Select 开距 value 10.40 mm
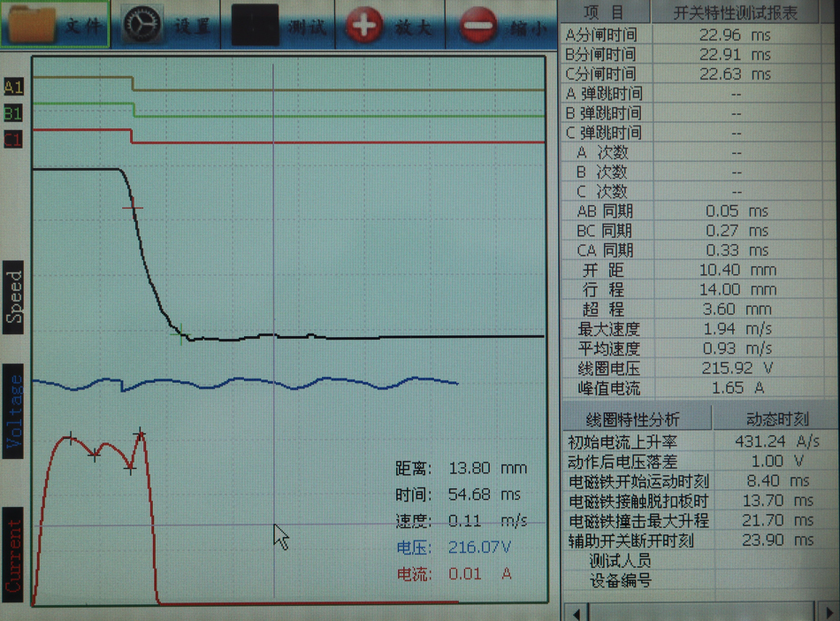This screenshot has width=840, height=621. tap(737, 270)
